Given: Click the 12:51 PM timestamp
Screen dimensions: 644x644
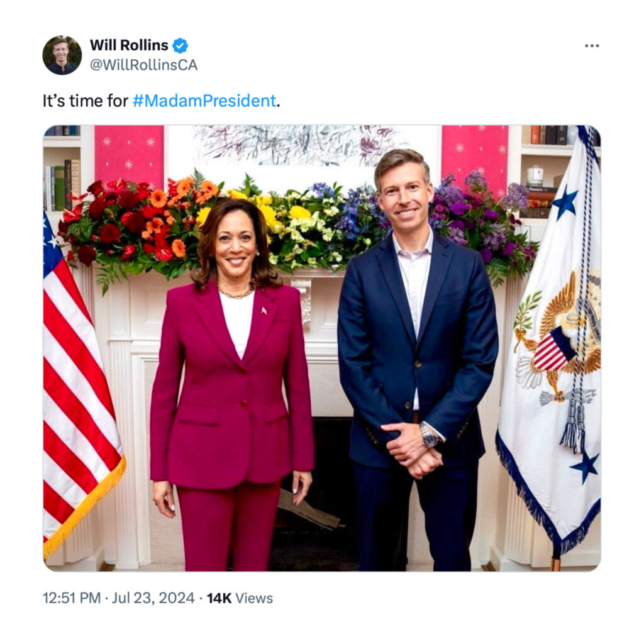Looking at the screenshot, I should point(72,598).
